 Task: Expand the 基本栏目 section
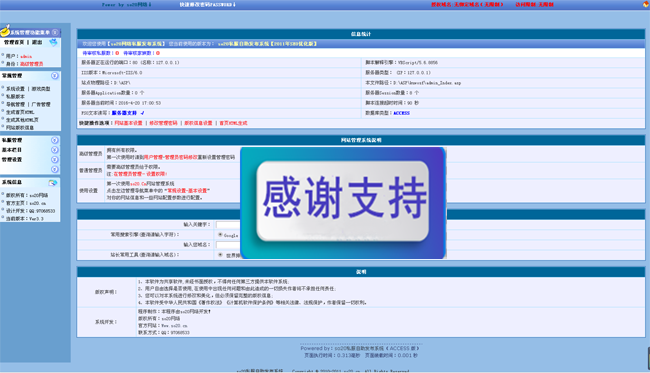(55, 150)
